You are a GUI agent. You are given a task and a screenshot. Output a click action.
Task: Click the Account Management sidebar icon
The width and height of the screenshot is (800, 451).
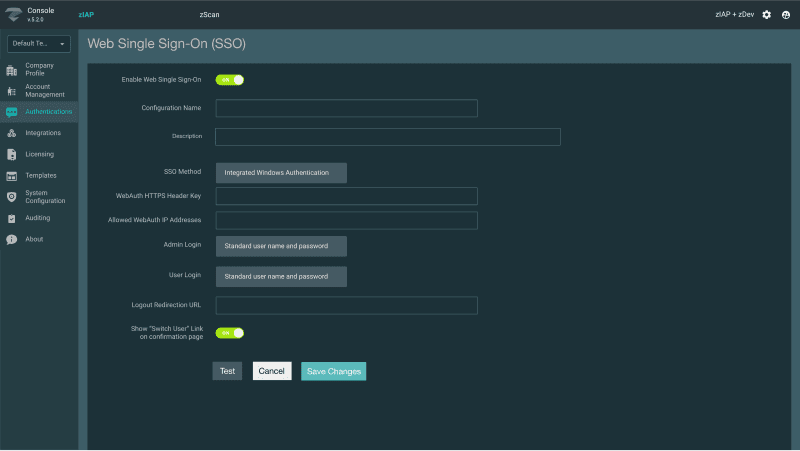tap(12, 90)
